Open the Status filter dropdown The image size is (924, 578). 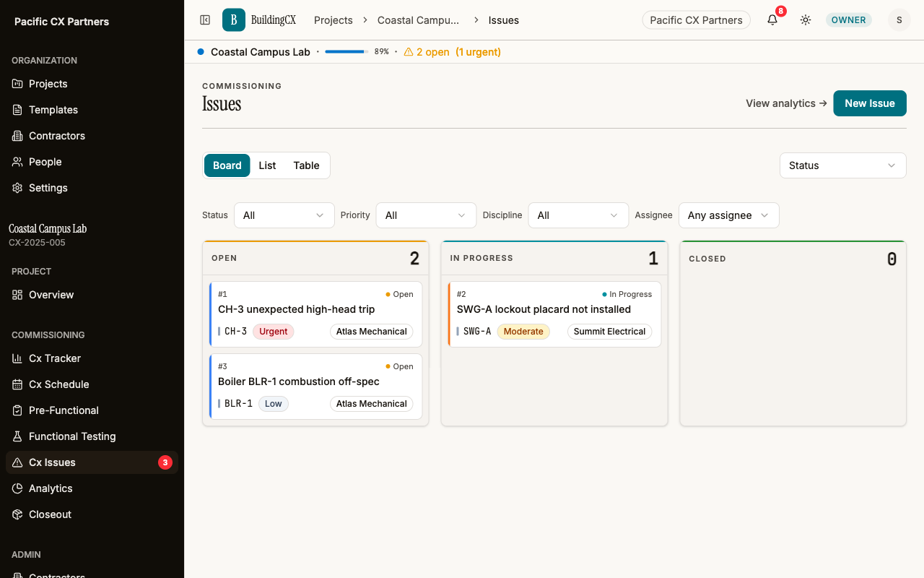(x=284, y=215)
